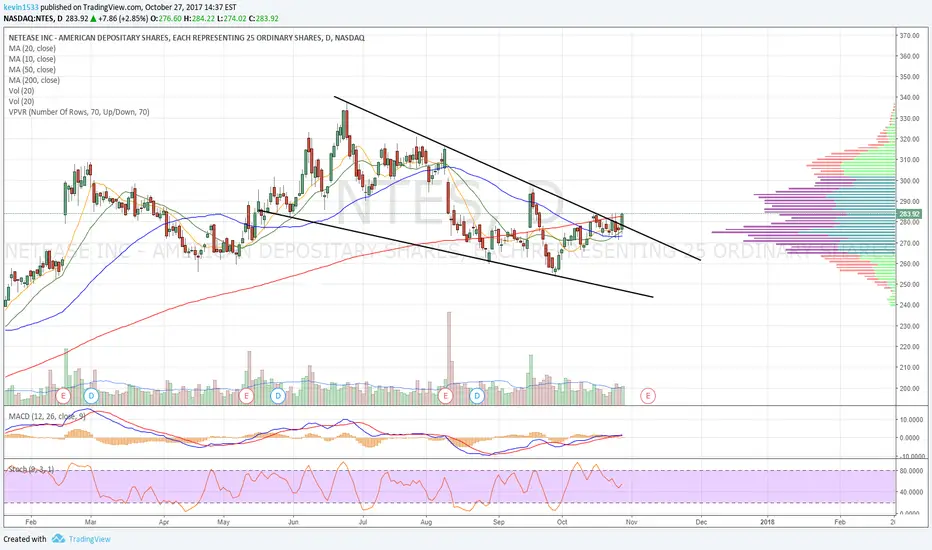Click the 340.00 price axis label
Screen dimensions: 932x550
(x=909, y=98)
